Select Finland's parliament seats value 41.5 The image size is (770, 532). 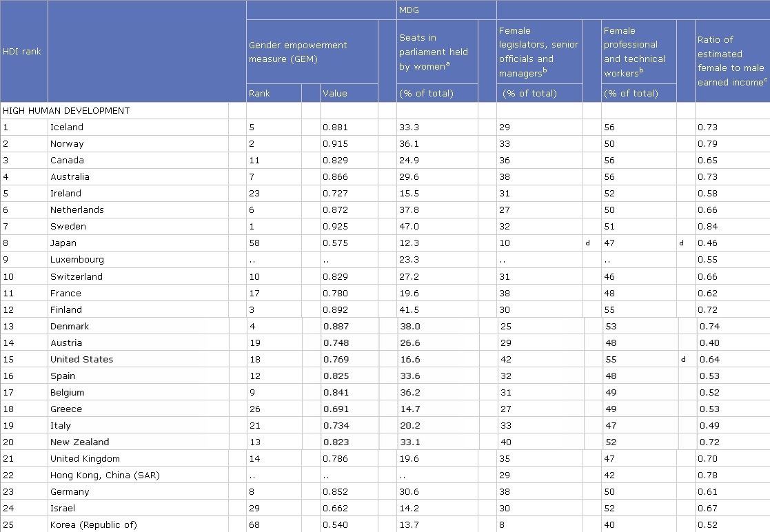click(409, 309)
